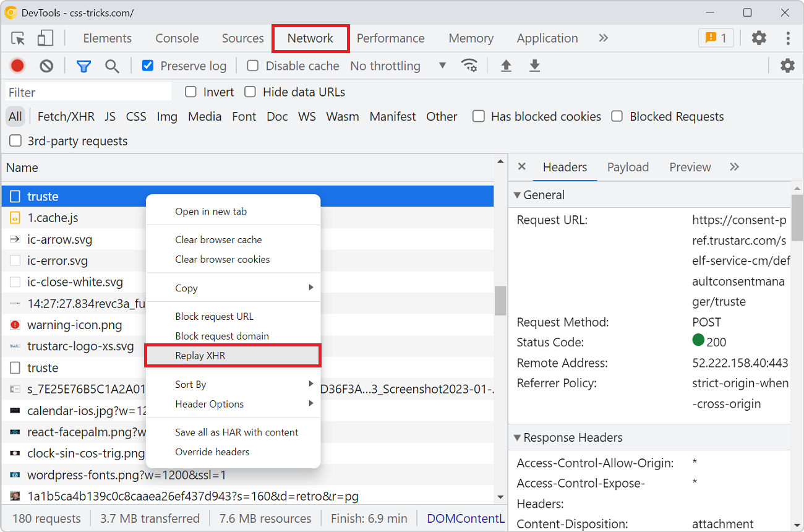The width and height of the screenshot is (804, 532).
Task: Open the Sources panel tab
Action: click(x=242, y=38)
